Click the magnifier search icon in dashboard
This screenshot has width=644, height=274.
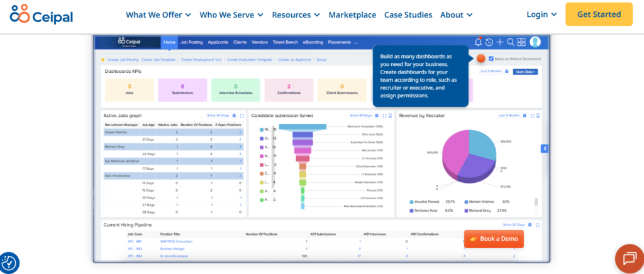(x=511, y=42)
